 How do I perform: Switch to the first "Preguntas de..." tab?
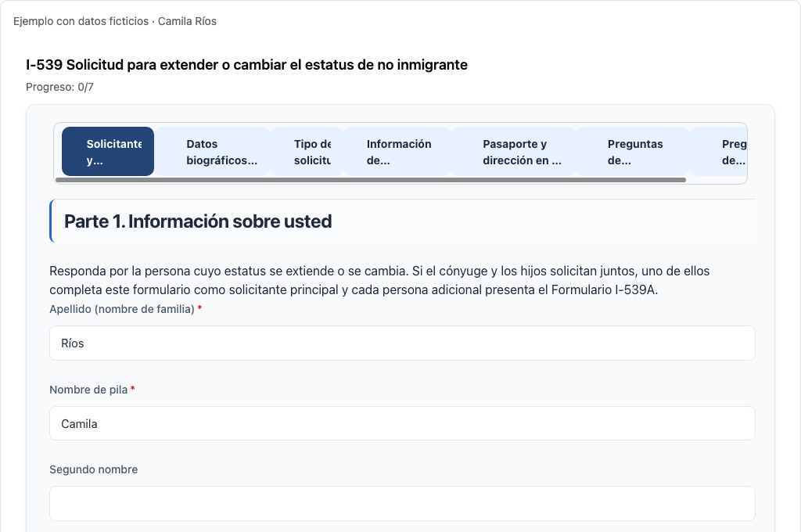[633, 152]
